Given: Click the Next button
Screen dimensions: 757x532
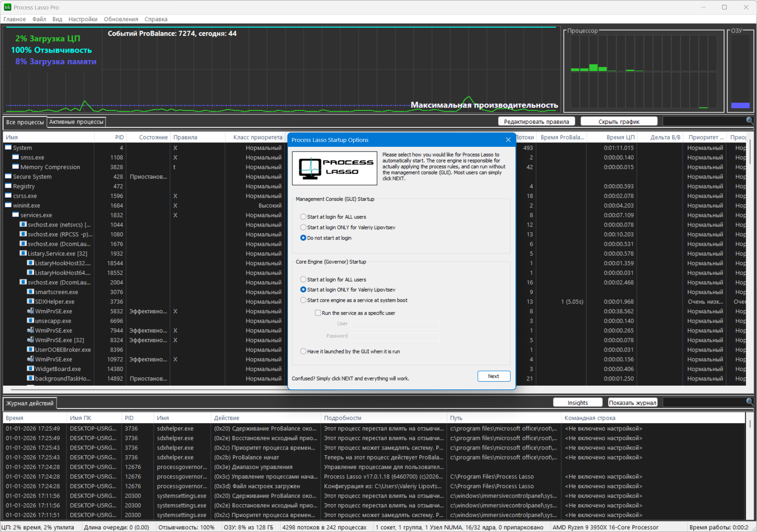Looking at the screenshot, I should [x=493, y=376].
